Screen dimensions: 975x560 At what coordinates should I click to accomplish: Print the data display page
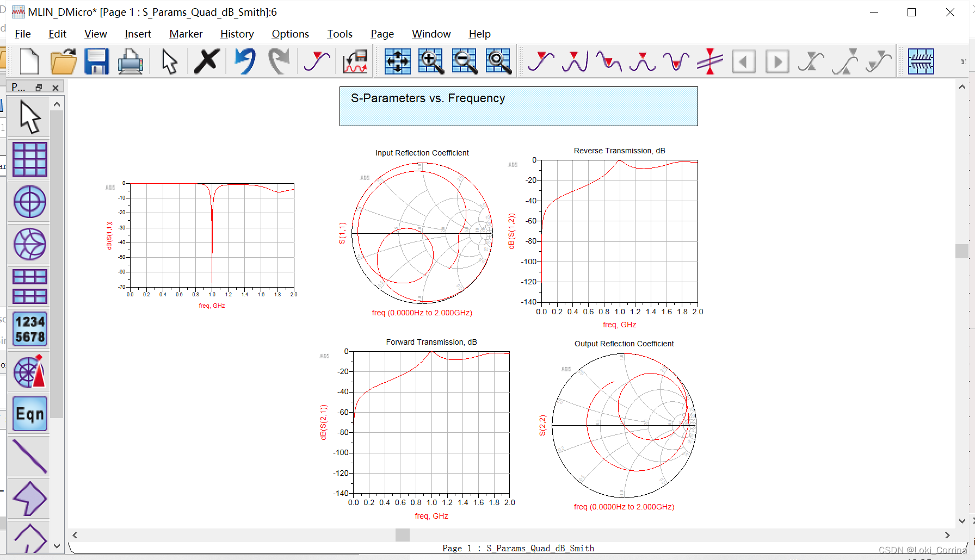coord(131,61)
